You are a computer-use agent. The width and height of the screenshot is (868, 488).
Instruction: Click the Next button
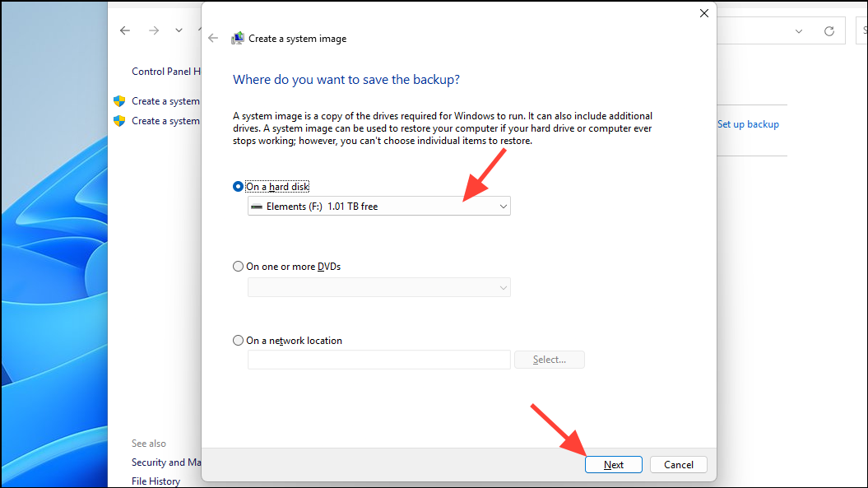[x=613, y=464]
